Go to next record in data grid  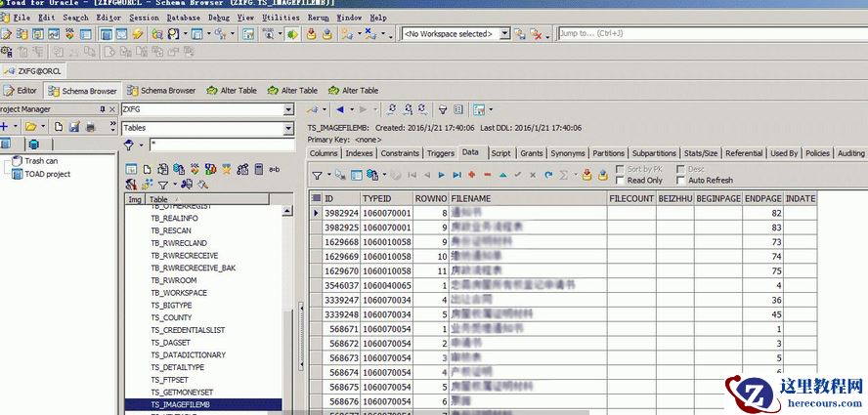pyautogui.click(x=441, y=175)
